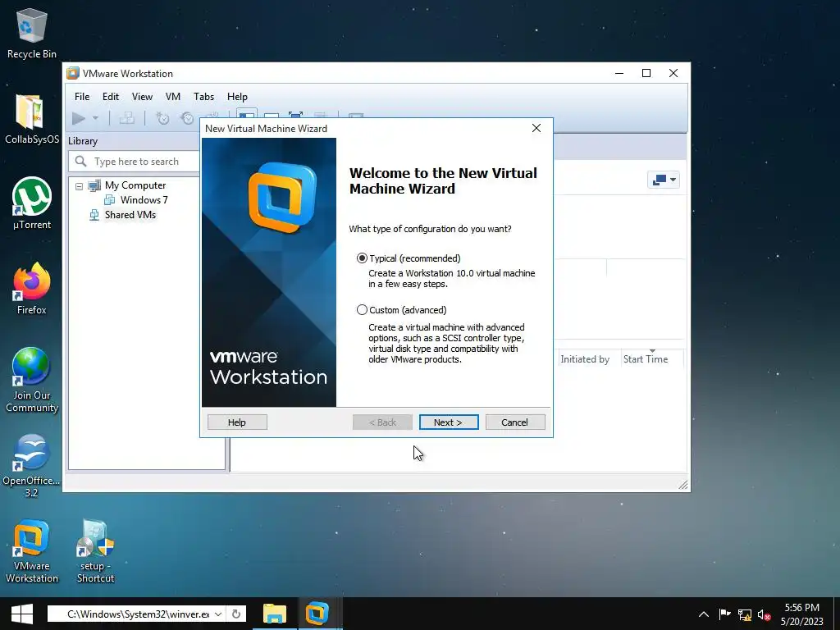Click the taskbar address refresh icon
This screenshot has height=630, width=840.
(x=236, y=614)
